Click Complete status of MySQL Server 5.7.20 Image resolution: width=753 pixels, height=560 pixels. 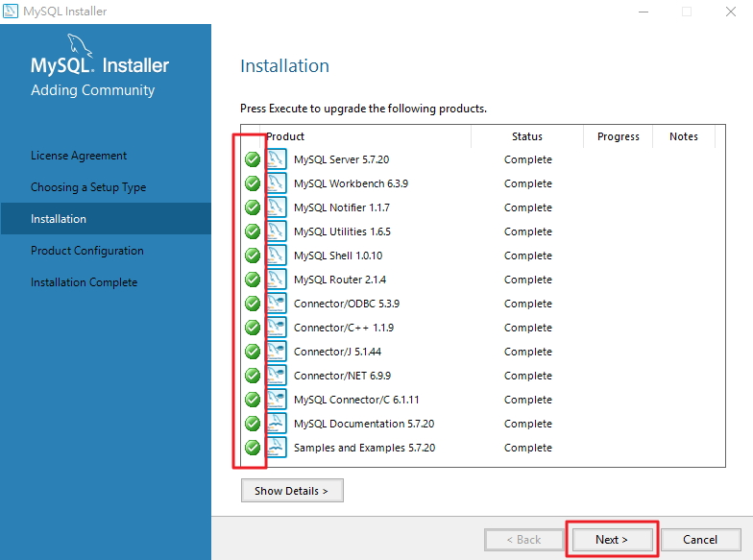[x=528, y=159]
